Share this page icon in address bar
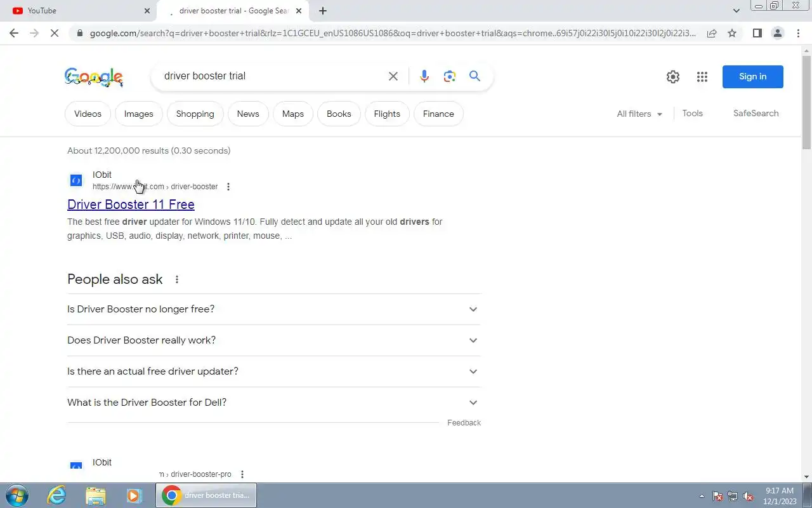812x508 pixels. (x=712, y=33)
